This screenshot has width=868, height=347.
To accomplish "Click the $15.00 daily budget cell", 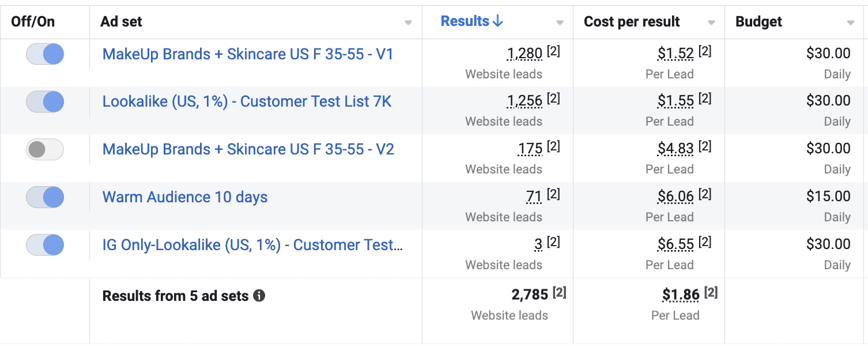I will click(x=828, y=197).
